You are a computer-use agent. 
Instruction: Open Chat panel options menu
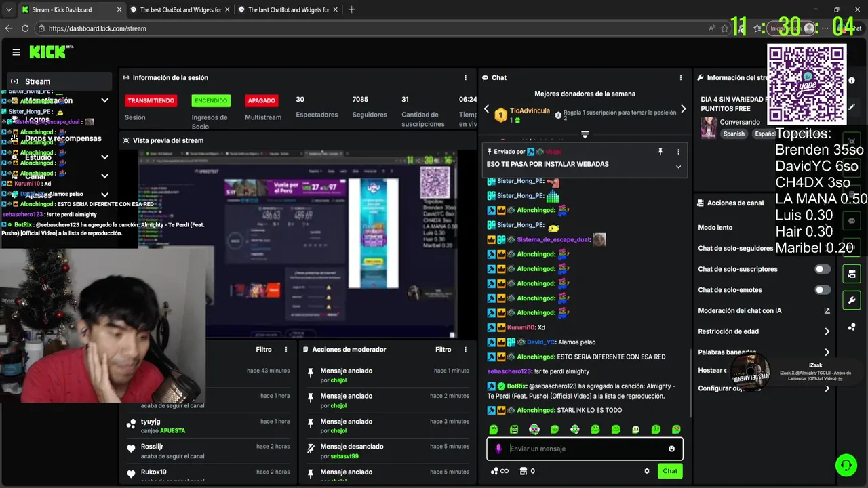(x=681, y=78)
